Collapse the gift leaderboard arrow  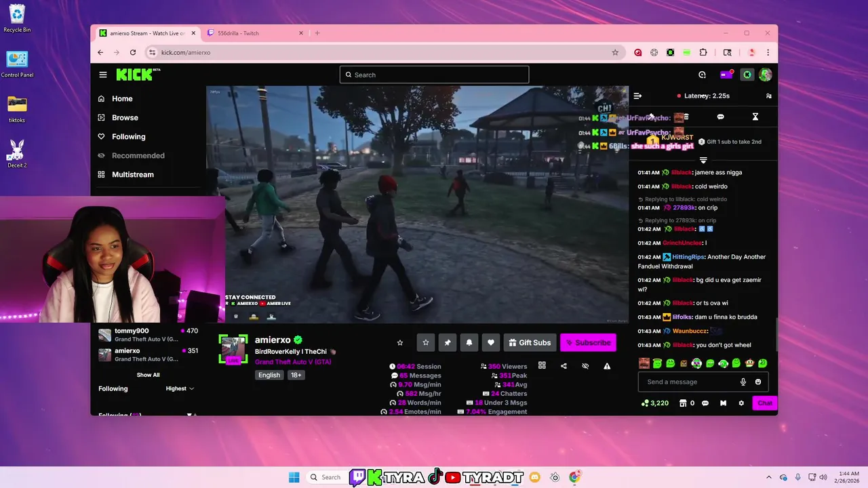[x=703, y=160]
